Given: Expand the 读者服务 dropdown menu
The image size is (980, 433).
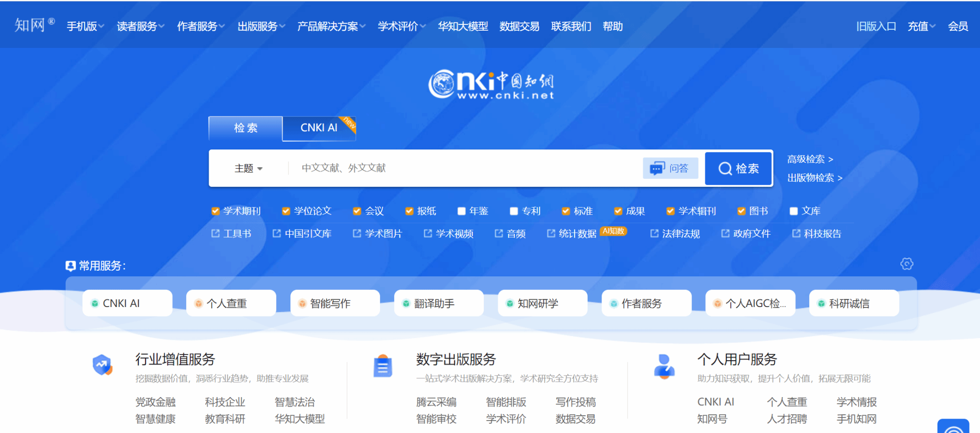Looking at the screenshot, I should click(140, 26).
